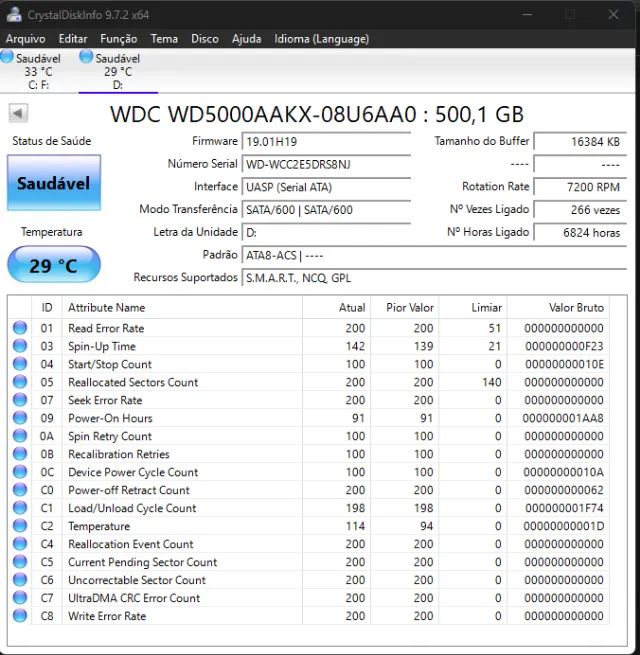Select the UltraDMA CRC Error Count attribute name
Viewport: 640px width, 655px height.
pos(134,598)
